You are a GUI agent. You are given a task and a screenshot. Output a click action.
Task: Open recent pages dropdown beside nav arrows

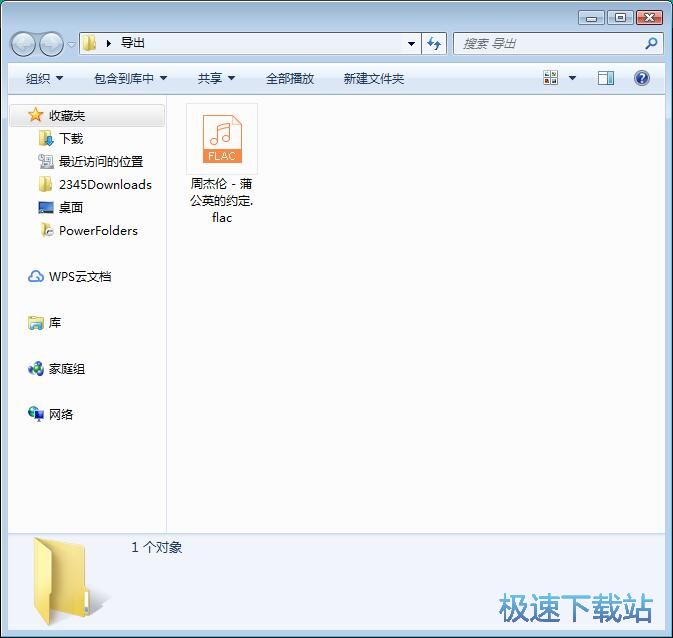(71, 44)
